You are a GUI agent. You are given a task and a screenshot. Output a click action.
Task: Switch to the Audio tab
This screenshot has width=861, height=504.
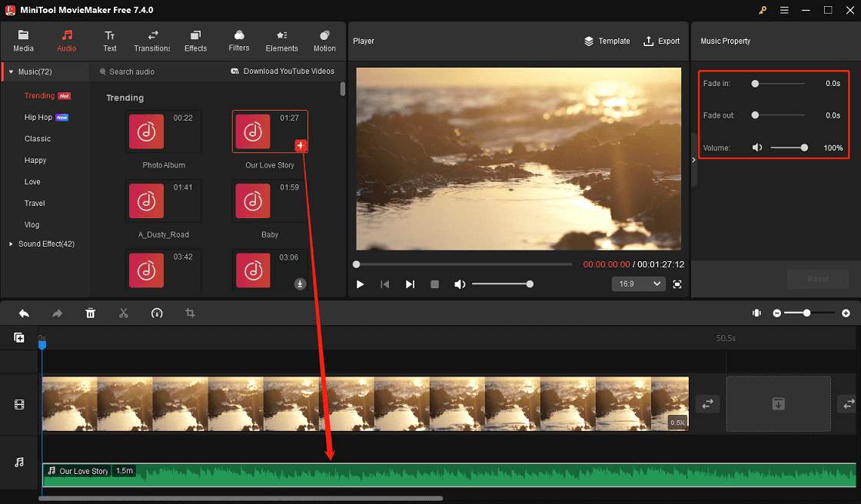click(x=66, y=41)
